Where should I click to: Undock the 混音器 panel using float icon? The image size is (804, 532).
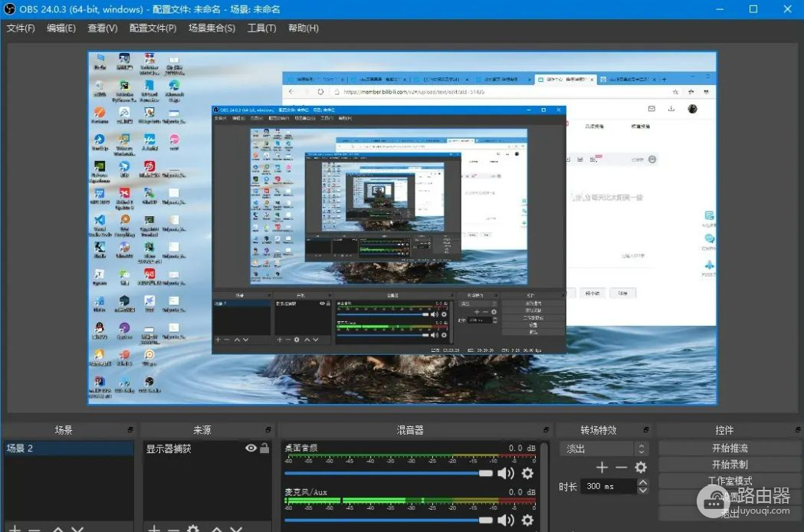point(543,430)
